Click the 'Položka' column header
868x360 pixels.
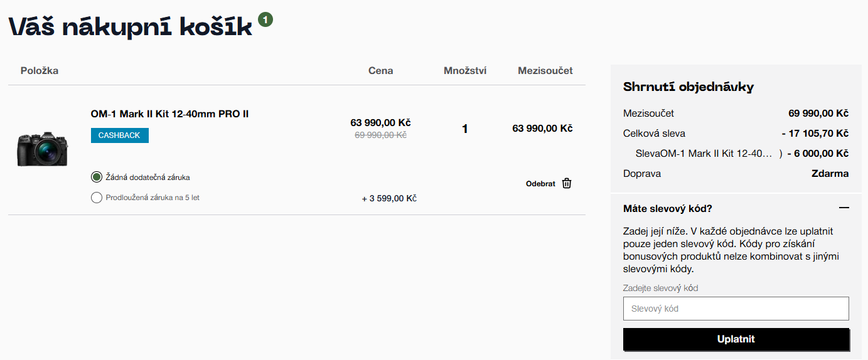click(40, 71)
